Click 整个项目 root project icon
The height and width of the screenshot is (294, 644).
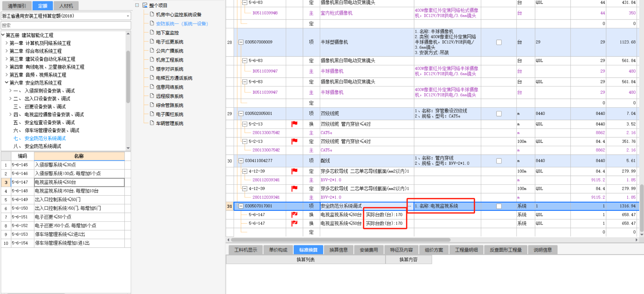pyautogui.click(x=145, y=5)
